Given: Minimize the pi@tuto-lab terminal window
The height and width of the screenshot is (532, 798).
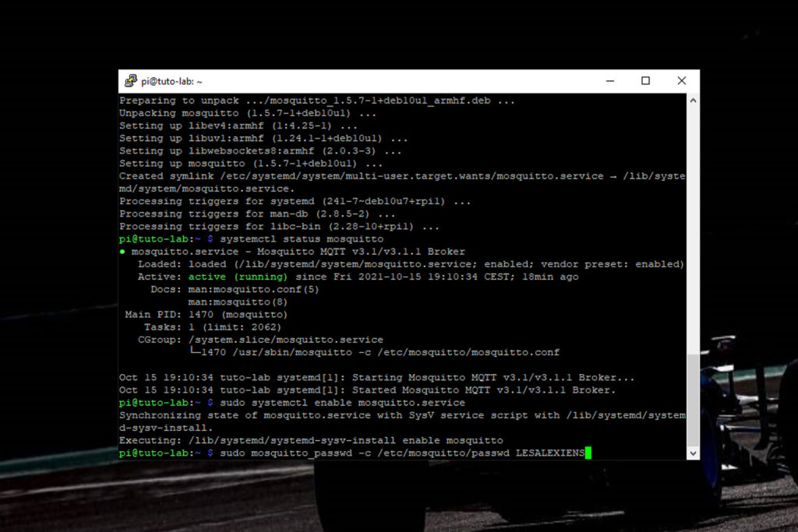Looking at the screenshot, I should coord(610,81).
